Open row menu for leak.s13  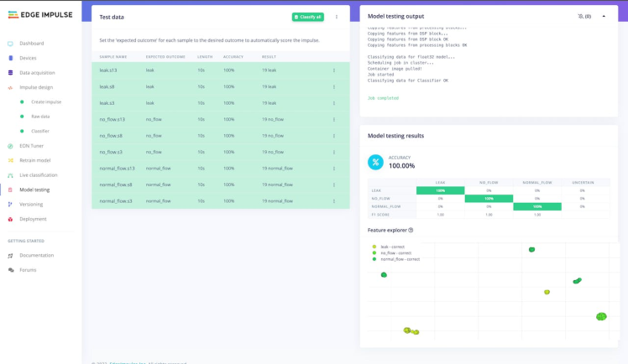[333, 70]
